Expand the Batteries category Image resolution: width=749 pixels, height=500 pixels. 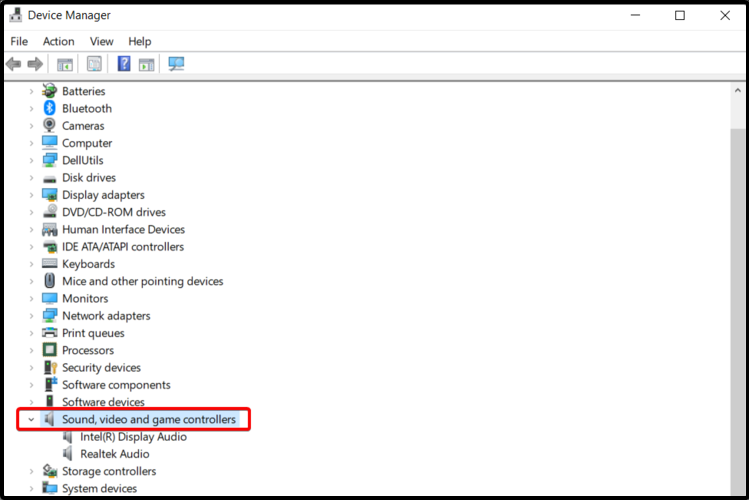click(x=32, y=91)
